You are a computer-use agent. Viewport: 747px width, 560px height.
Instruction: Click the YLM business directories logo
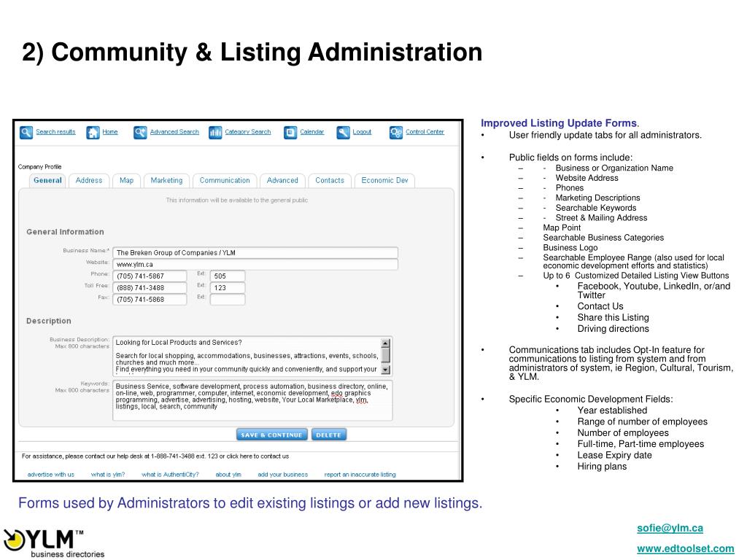(53, 543)
